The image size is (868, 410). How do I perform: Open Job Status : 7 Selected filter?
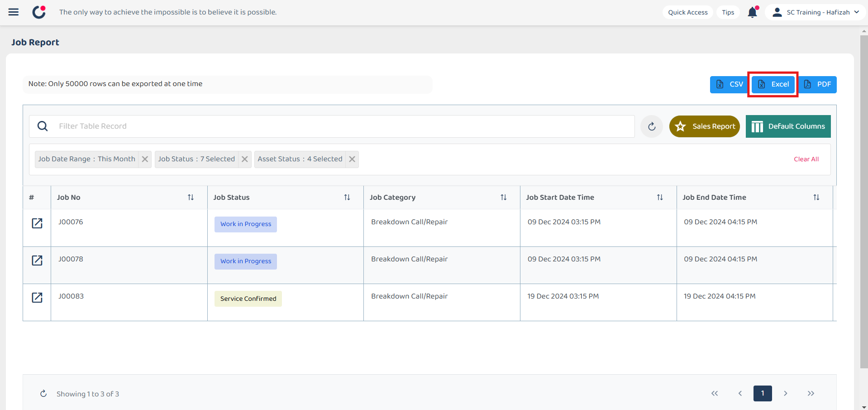click(196, 159)
